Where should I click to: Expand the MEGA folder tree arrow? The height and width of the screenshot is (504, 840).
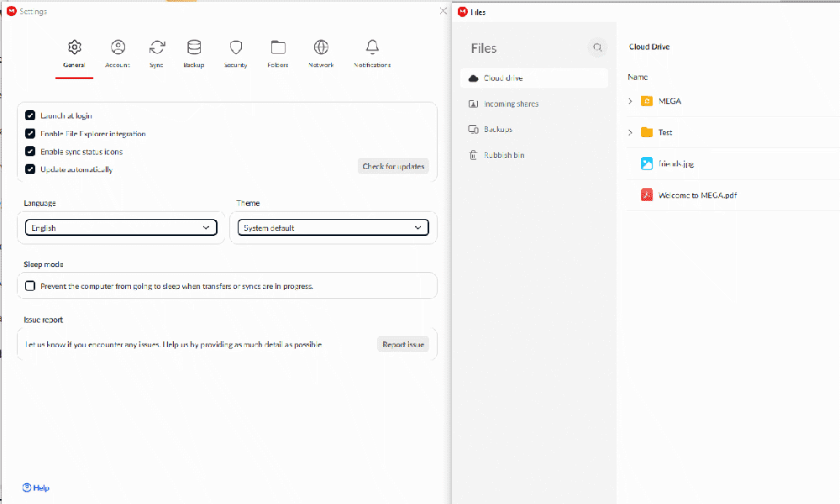[631, 101]
